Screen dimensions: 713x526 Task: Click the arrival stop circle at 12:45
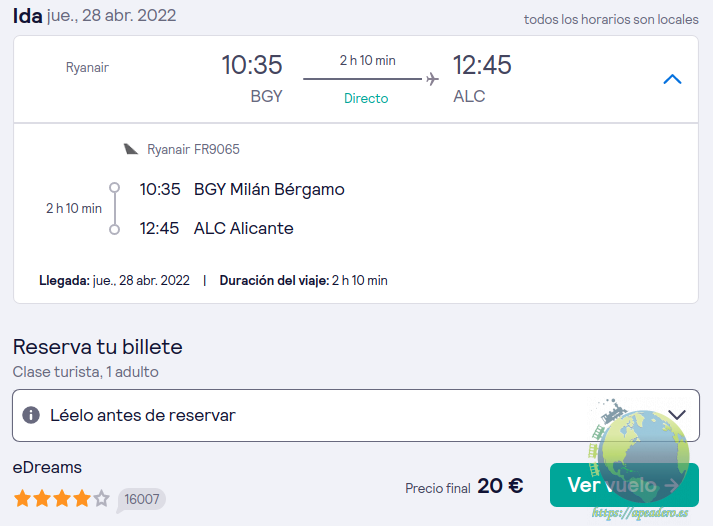click(114, 229)
